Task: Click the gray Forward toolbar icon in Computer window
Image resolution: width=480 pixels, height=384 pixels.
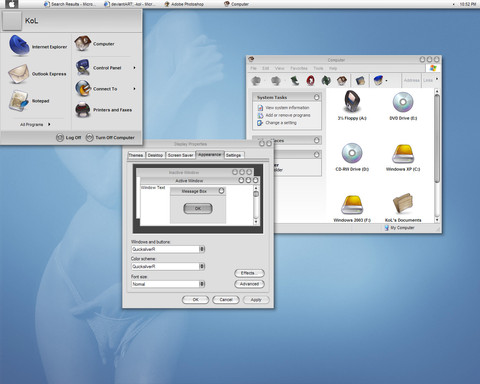Action: click(x=276, y=80)
